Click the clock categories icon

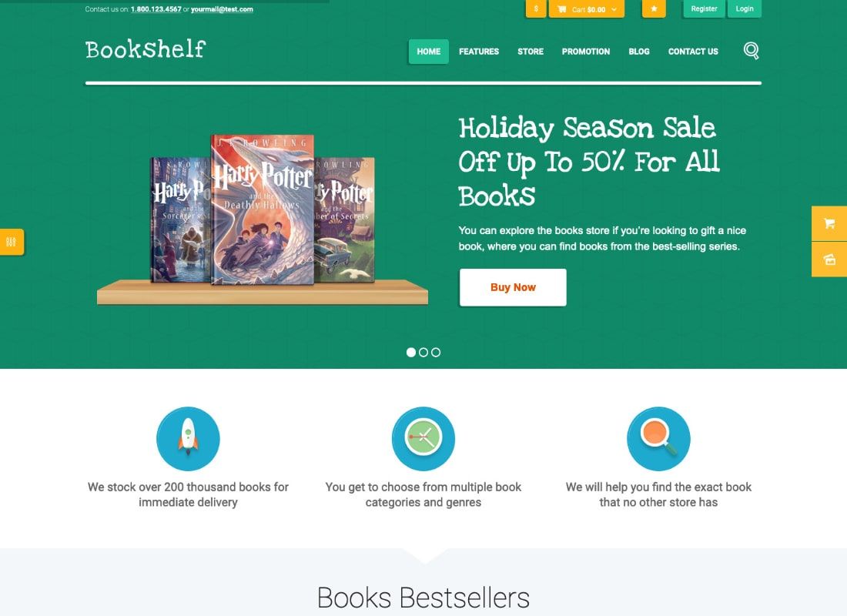tap(423, 439)
